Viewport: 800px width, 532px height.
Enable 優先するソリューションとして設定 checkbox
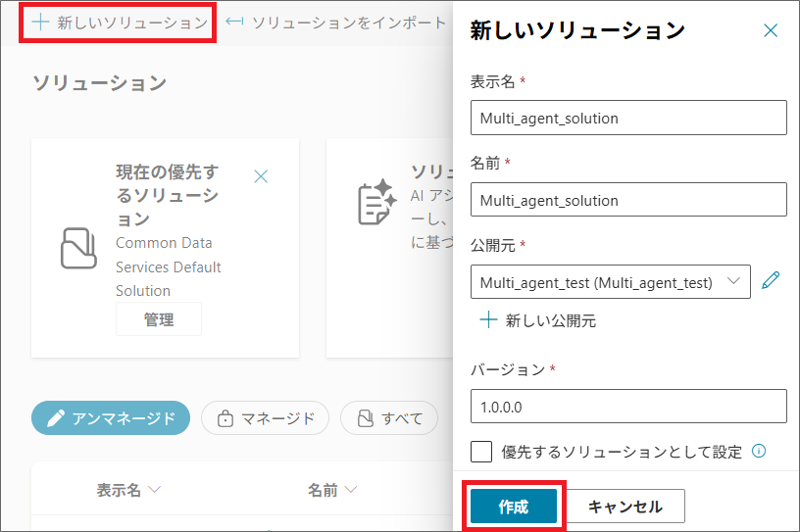[x=481, y=452]
